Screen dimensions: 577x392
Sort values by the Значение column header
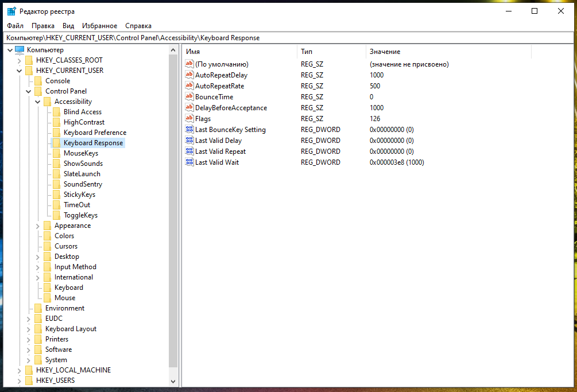[448, 52]
